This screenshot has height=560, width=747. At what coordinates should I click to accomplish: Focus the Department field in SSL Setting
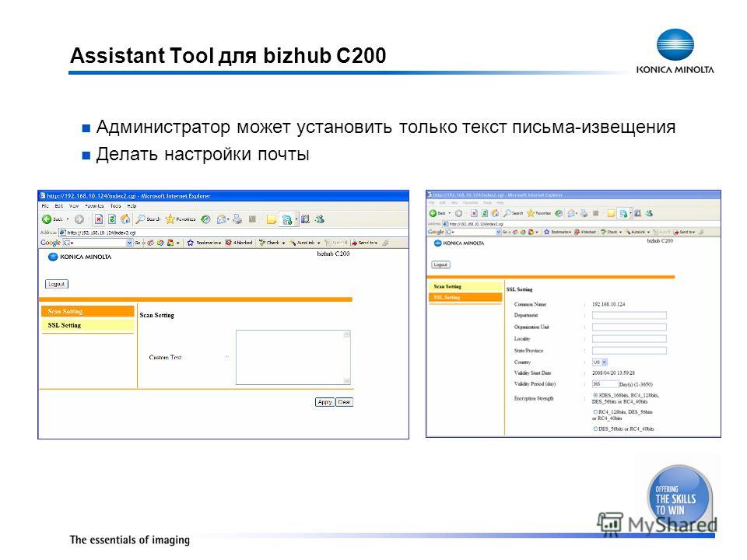(x=630, y=315)
